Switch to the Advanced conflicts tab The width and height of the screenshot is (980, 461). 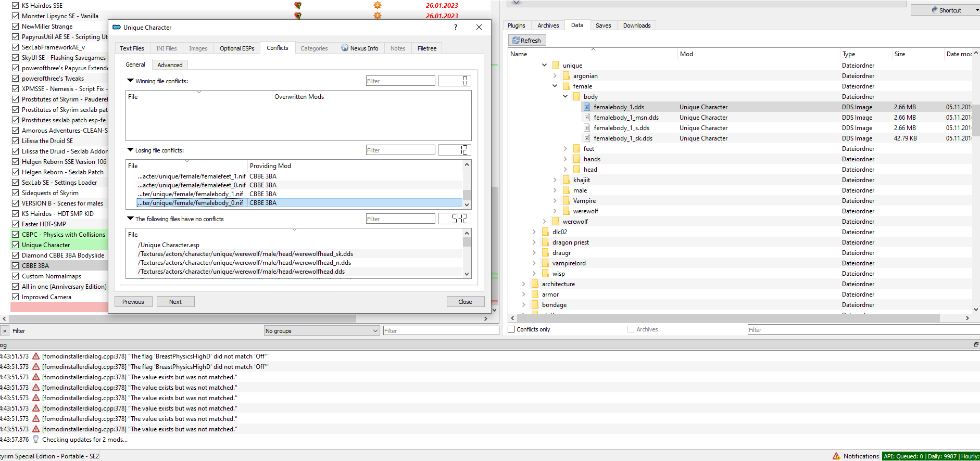click(170, 65)
